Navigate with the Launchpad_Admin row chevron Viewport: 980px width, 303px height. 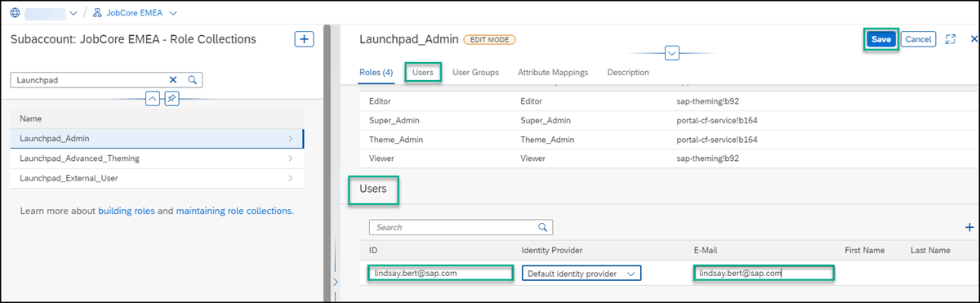tap(291, 139)
